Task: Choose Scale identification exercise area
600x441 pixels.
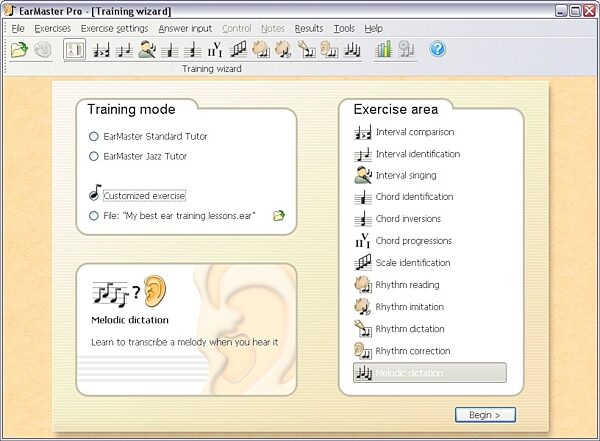Action: 413,263
